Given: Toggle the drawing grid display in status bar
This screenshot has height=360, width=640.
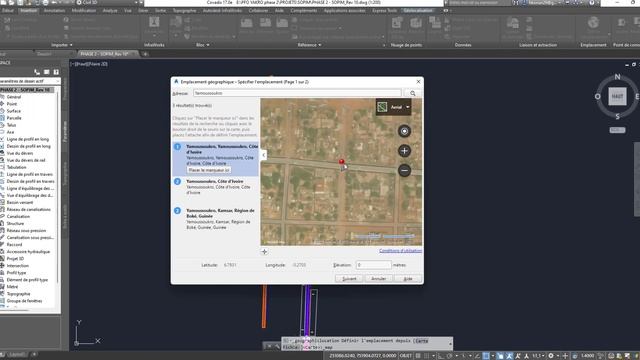Looking at the screenshot, I should [418, 356].
